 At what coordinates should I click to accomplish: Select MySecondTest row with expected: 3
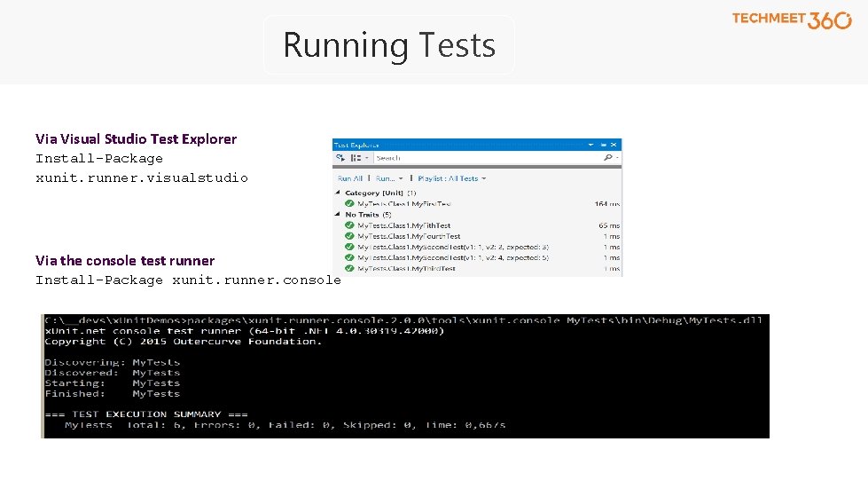pos(477,247)
